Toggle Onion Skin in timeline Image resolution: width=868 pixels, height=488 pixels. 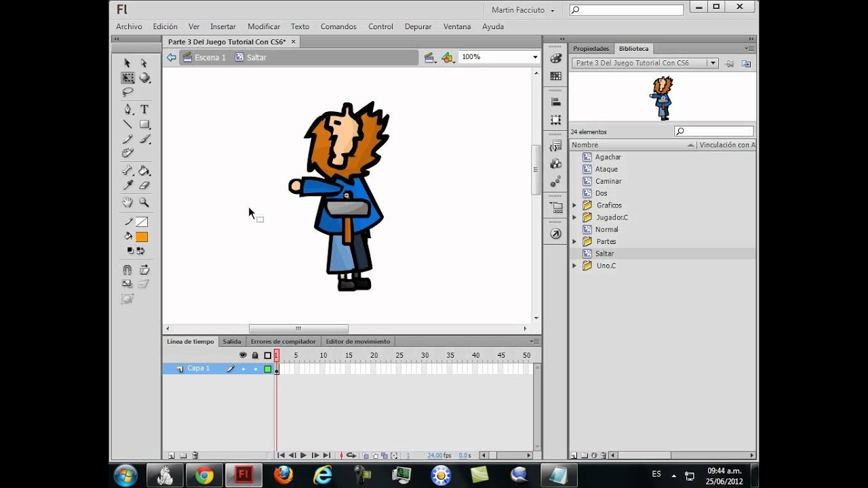[x=366, y=455]
